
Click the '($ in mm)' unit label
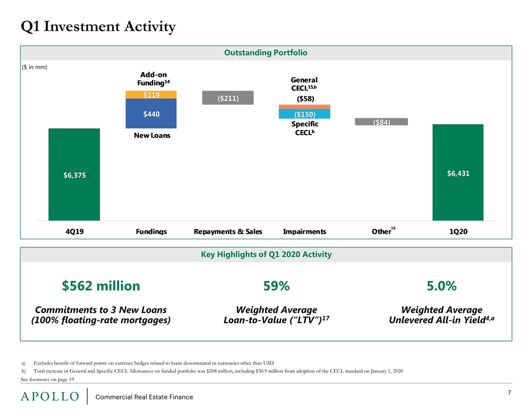point(35,67)
